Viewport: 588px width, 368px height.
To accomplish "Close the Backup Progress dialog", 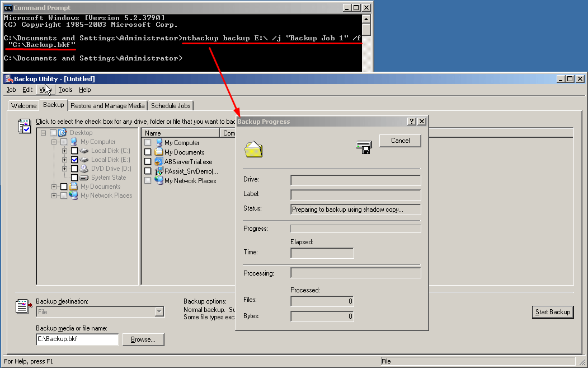I will click(x=422, y=122).
